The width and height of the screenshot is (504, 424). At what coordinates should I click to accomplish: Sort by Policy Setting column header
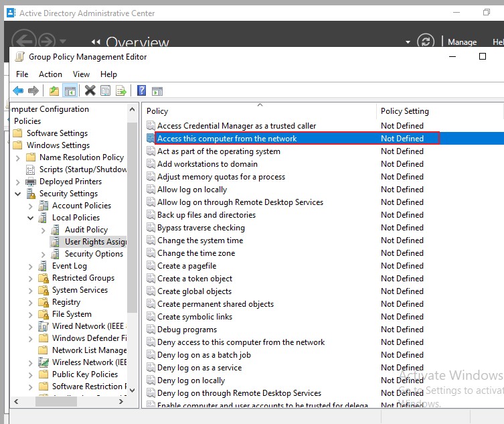[439, 111]
